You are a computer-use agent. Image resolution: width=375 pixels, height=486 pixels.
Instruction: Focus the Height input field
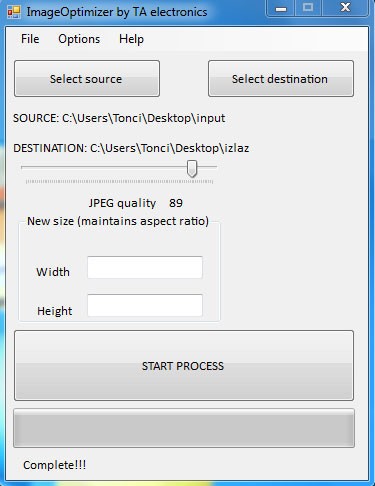145,305
